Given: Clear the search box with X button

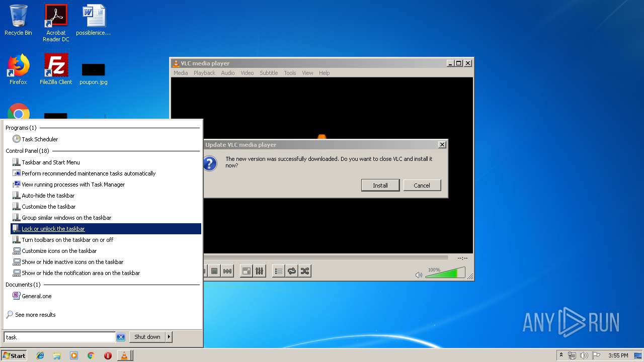Looking at the screenshot, I should click(121, 337).
